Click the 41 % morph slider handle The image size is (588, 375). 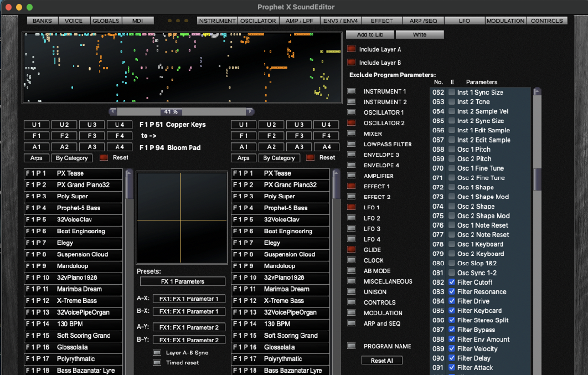(172, 112)
